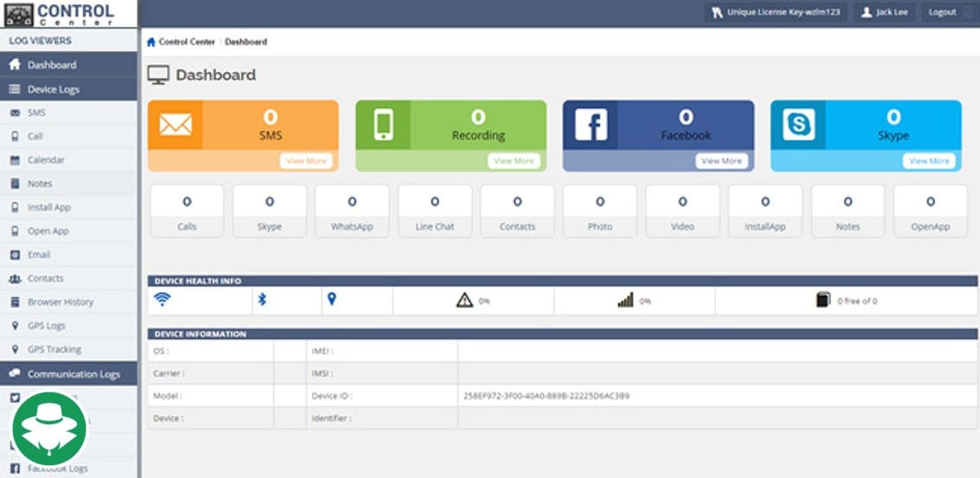
Task: Click the Browser History sidebar icon
Action: pyautogui.click(x=15, y=303)
